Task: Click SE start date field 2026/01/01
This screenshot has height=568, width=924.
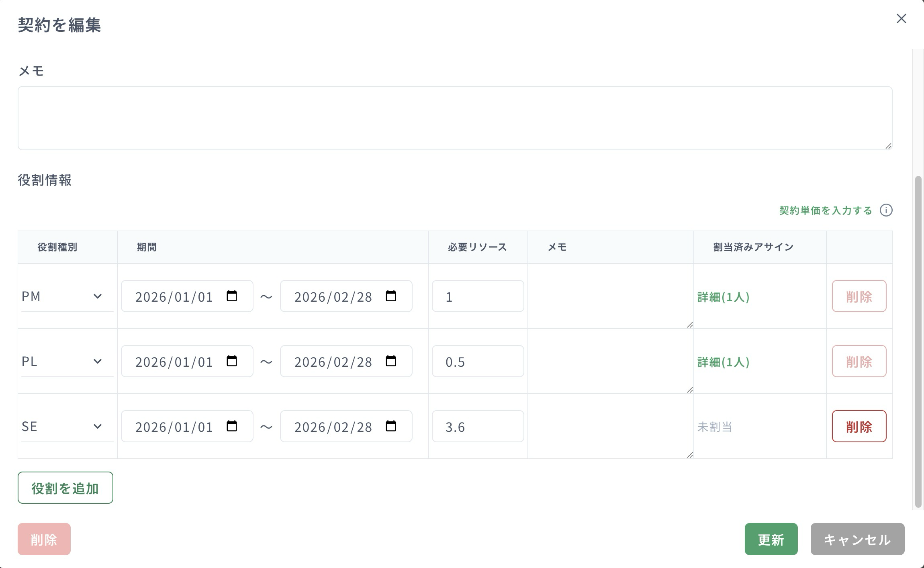Action: 187,426
